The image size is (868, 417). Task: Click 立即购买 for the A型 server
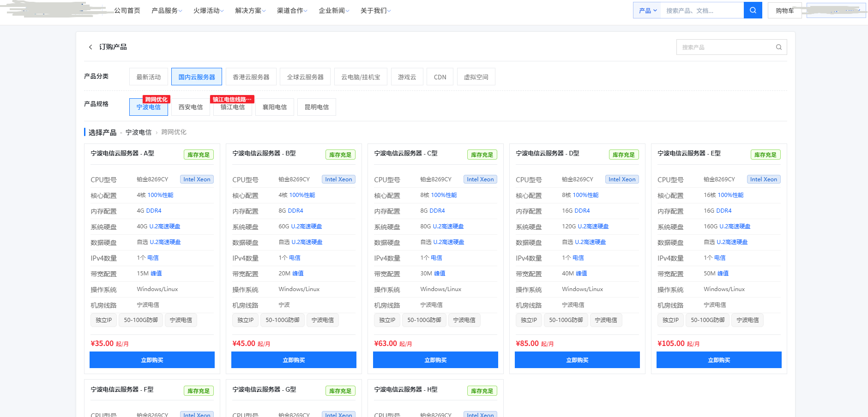click(x=152, y=360)
